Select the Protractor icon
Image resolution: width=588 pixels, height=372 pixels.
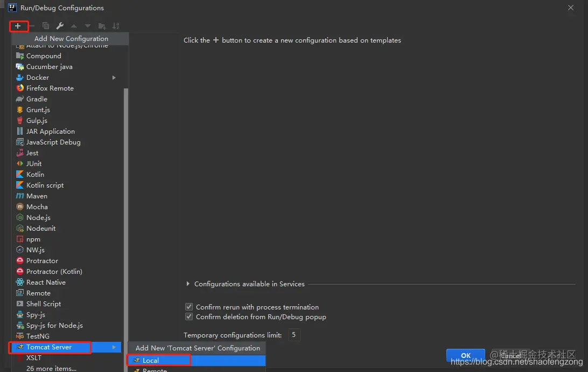[x=20, y=261]
